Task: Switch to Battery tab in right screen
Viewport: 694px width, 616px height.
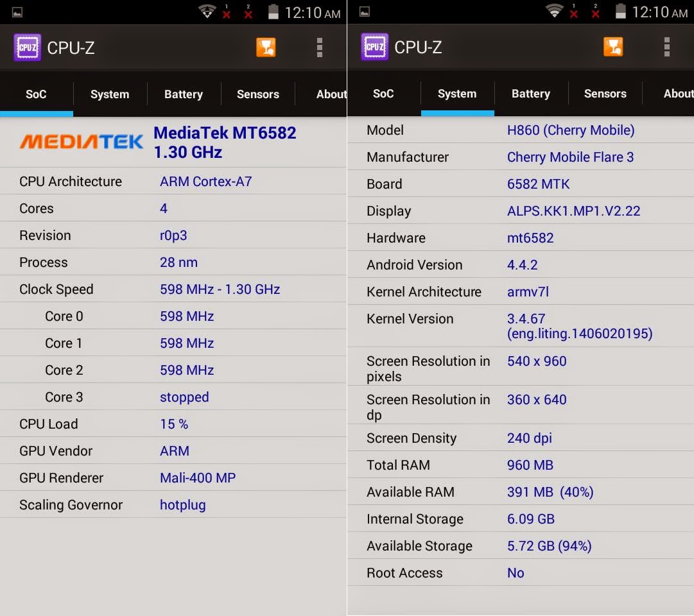Action: tap(531, 94)
